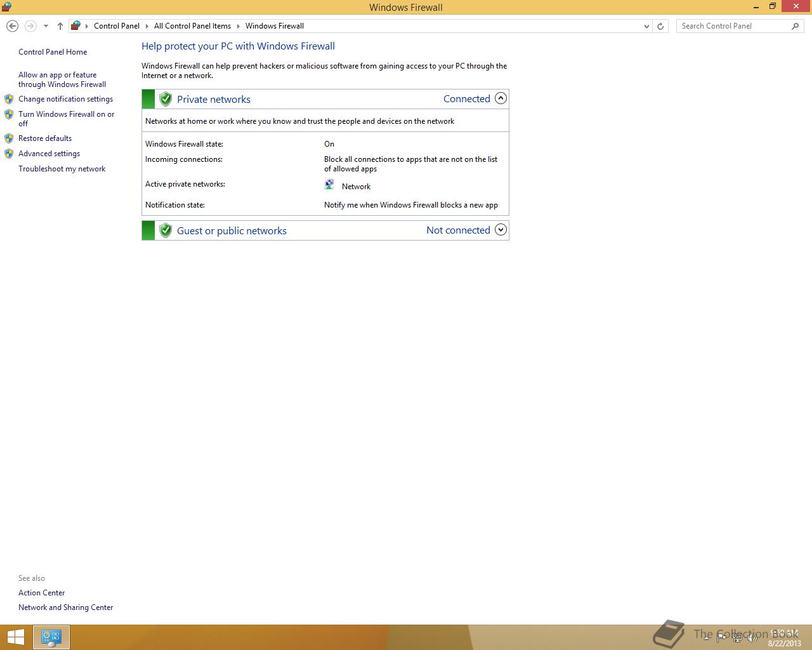
Task: Click Windows Firewall breadcrumb segment
Action: point(275,26)
